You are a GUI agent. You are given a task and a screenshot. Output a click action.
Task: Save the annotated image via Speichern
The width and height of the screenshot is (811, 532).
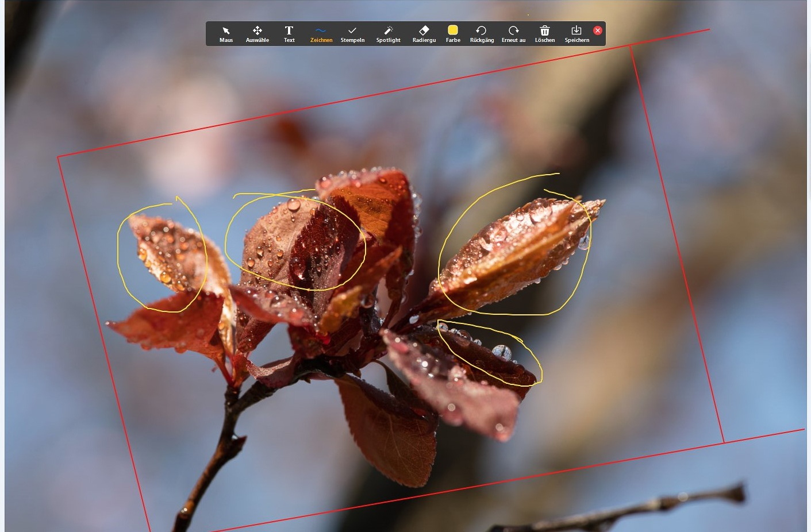[x=576, y=33]
